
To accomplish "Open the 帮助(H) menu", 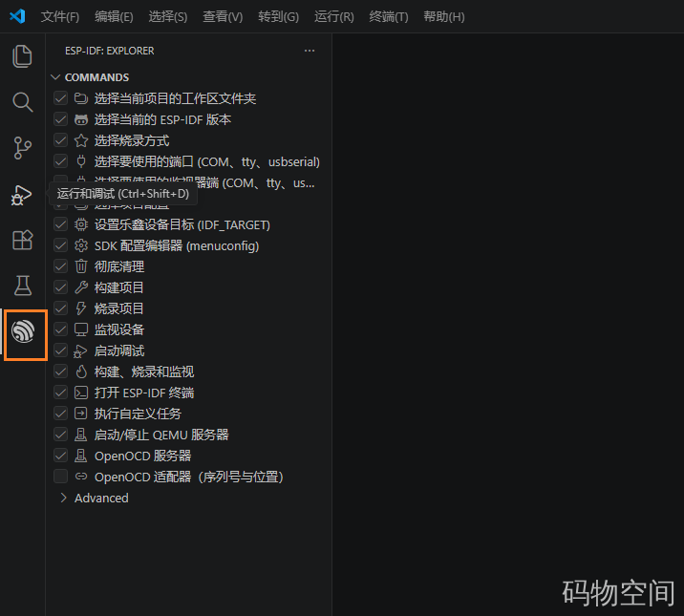I will pyautogui.click(x=444, y=17).
